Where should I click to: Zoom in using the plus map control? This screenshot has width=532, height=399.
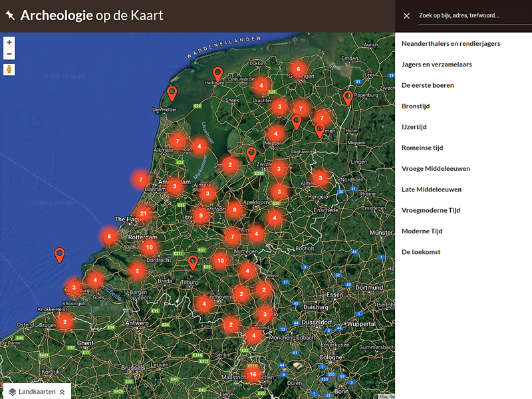8,42
